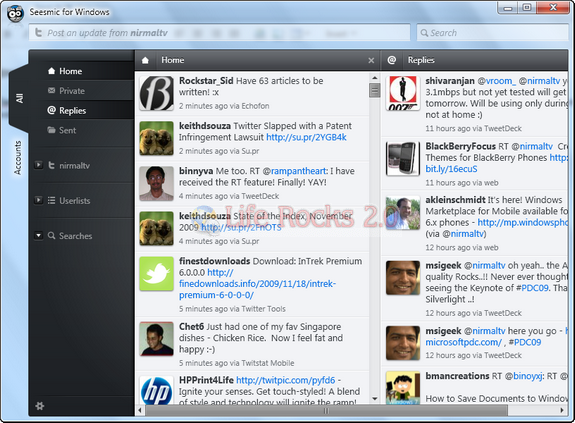
Task: Maximize the Seesmic window
Action: click(x=527, y=8)
